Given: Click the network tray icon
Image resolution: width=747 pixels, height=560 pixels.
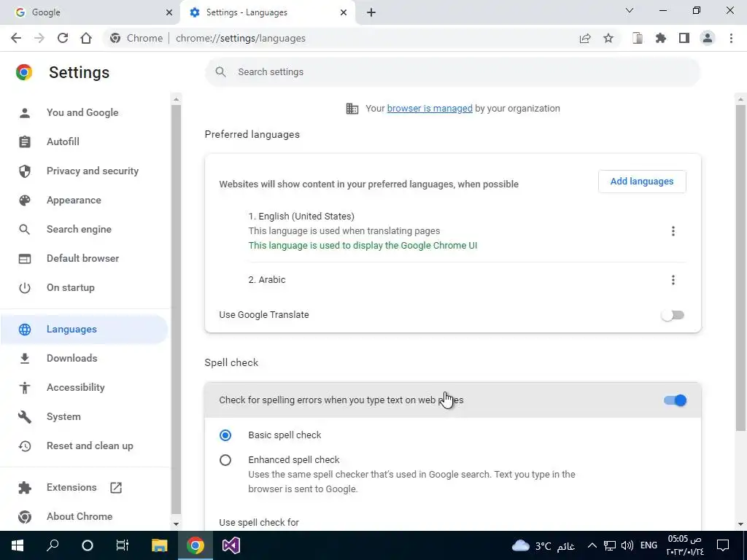Looking at the screenshot, I should coord(609,545).
